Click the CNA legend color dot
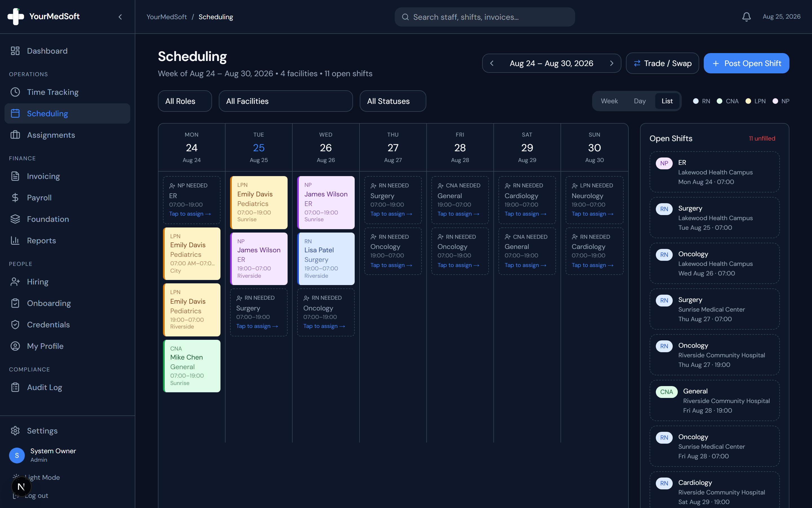 tap(720, 101)
